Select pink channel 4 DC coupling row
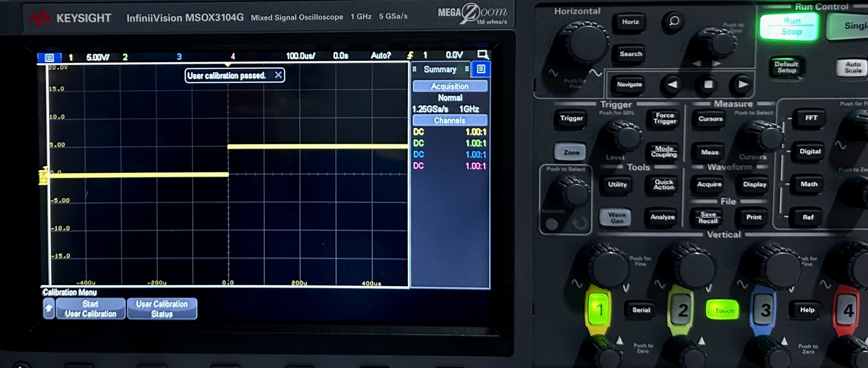 tap(450, 166)
